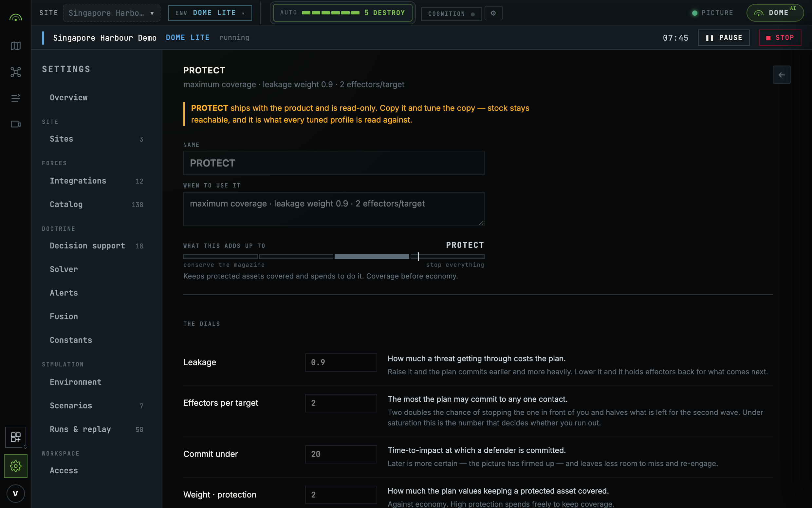Open the Catalog settings page
This screenshot has height=508, width=812.
[96, 204]
